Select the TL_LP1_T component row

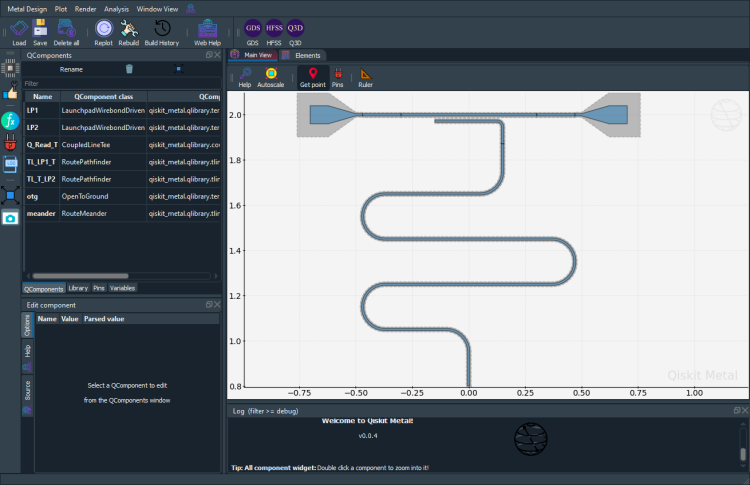pos(122,162)
